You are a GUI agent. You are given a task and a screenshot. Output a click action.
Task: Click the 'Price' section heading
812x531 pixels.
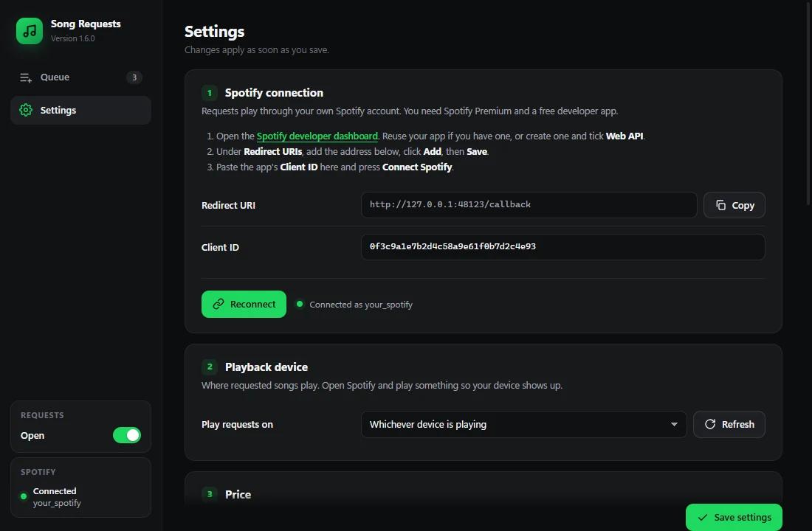click(x=238, y=494)
